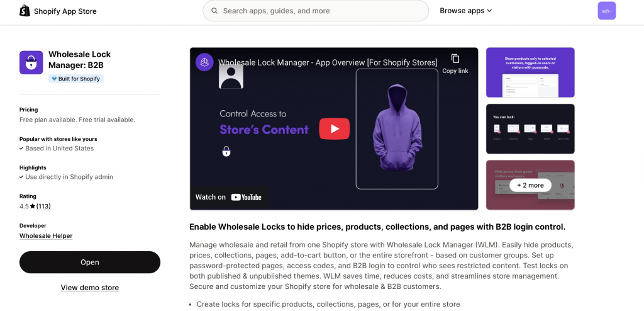This screenshot has width=644, height=311.
Task: Visit Wholesale Helper developer page
Action: pyautogui.click(x=46, y=235)
